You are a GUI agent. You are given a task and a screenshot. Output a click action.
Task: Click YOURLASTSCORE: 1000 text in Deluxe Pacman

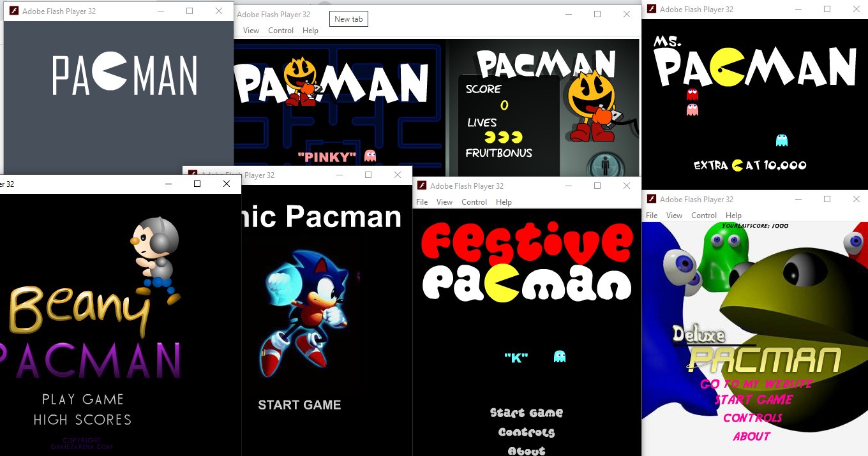pyautogui.click(x=755, y=226)
